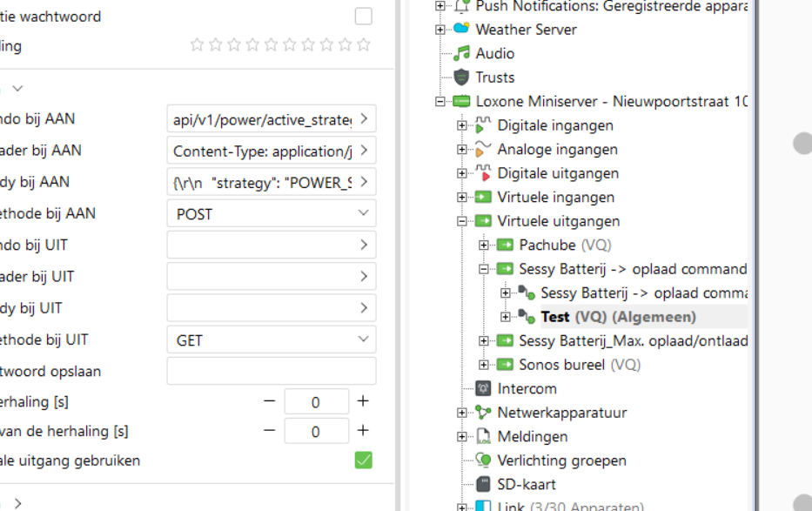Open editor arrow for 'ader bij UIT' field
Viewport: 812px width, 511px height.
click(x=364, y=277)
